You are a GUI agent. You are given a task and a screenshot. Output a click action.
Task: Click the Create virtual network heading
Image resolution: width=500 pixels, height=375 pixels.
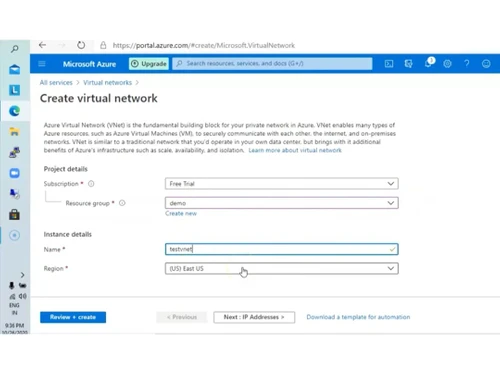[99, 98]
